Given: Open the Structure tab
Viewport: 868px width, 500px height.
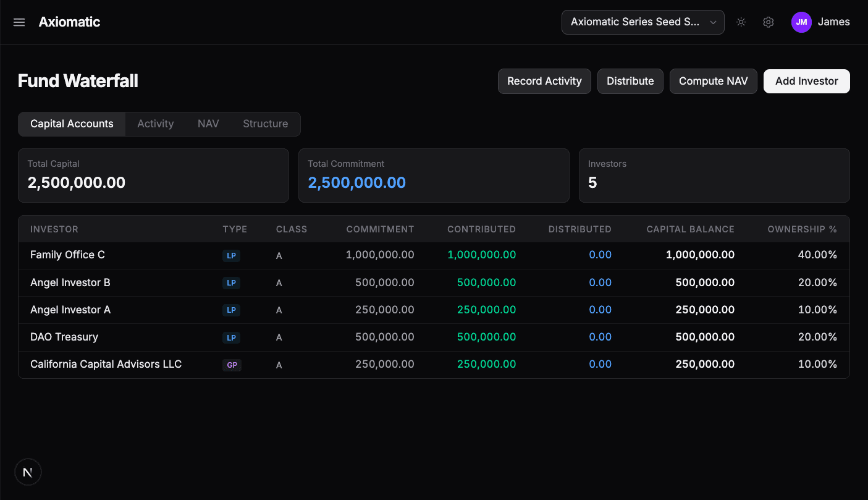Looking at the screenshot, I should [x=266, y=124].
